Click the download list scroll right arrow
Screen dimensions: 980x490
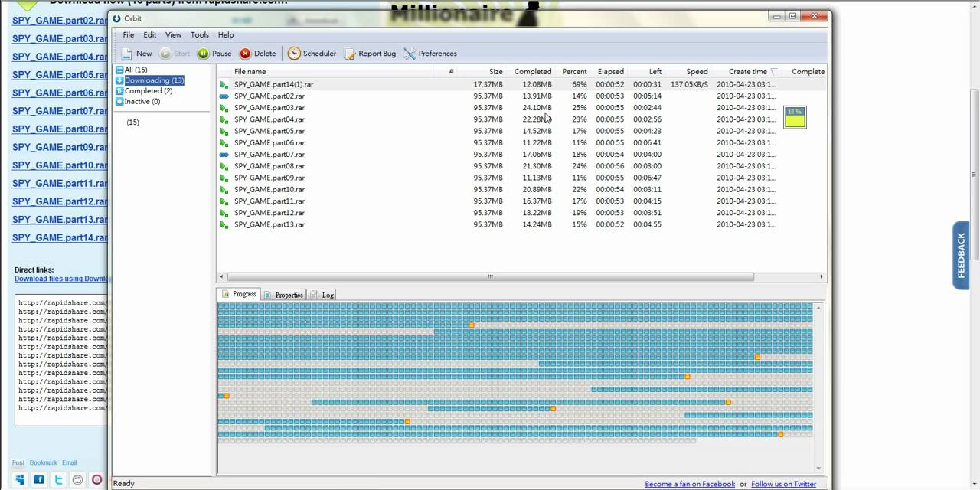tap(822, 276)
